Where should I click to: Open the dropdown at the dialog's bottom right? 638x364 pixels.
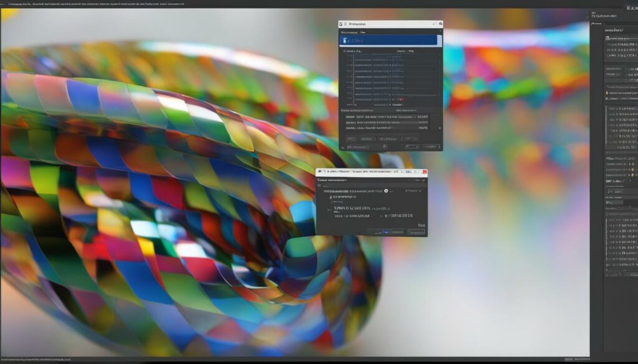click(x=429, y=146)
